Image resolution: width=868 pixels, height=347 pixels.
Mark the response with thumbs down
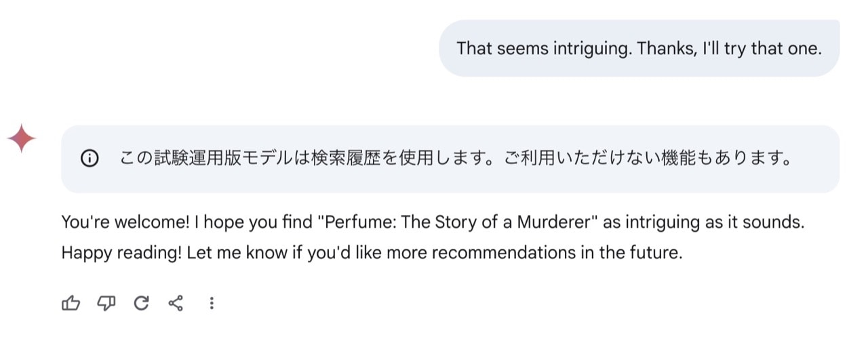coord(106,304)
